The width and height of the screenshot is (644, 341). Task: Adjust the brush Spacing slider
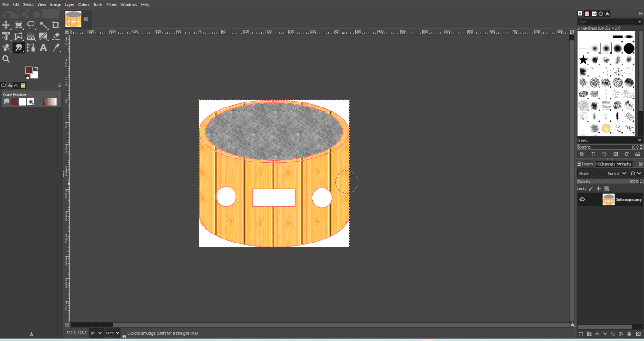610,147
